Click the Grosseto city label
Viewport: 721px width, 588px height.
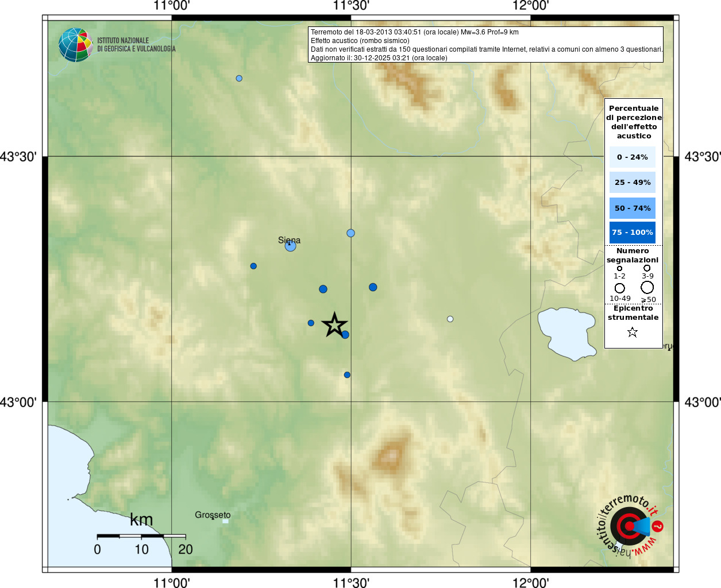[x=213, y=514]
